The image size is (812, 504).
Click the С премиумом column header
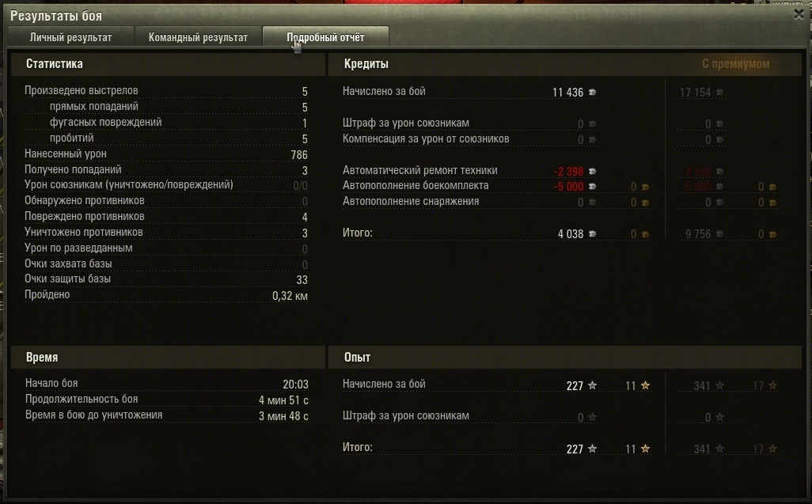[735, 64]
